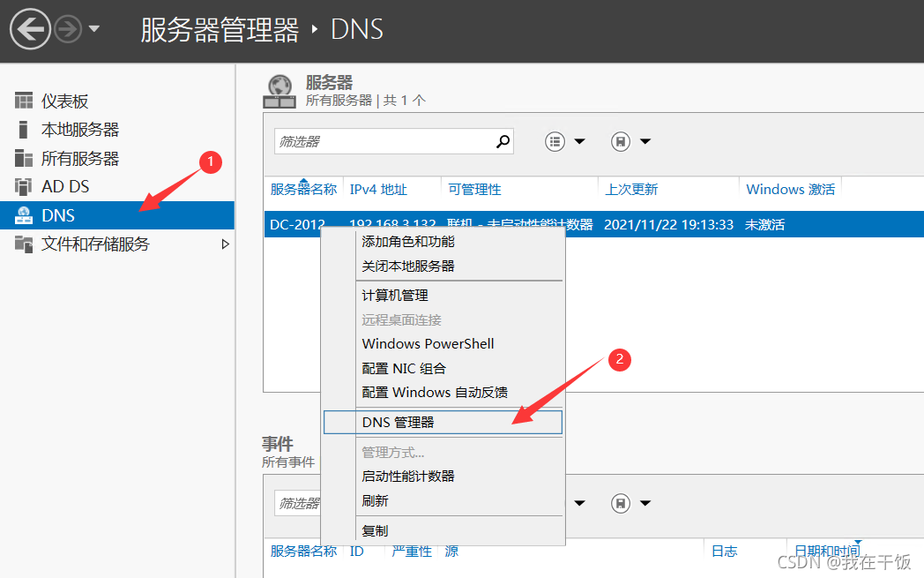The height and width of the screenshot is (578, 924).
Task: Click the forward navigation arrow button
Action: (x=69, y=29)
